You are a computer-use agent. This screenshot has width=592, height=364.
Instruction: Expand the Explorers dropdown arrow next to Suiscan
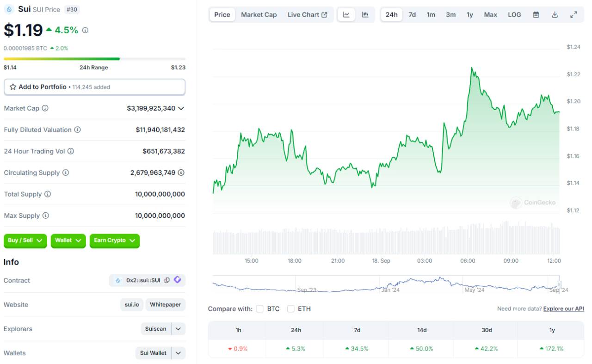pos(179,329)
